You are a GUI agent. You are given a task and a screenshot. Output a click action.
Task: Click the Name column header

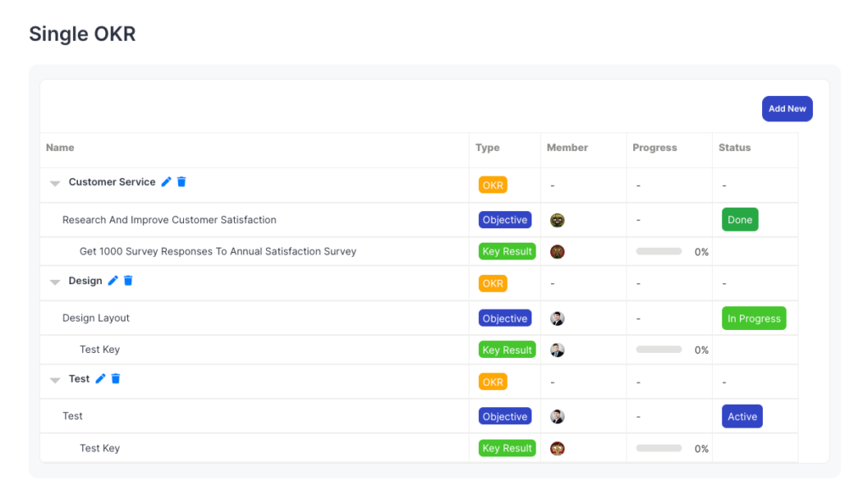tap(60, 148)
